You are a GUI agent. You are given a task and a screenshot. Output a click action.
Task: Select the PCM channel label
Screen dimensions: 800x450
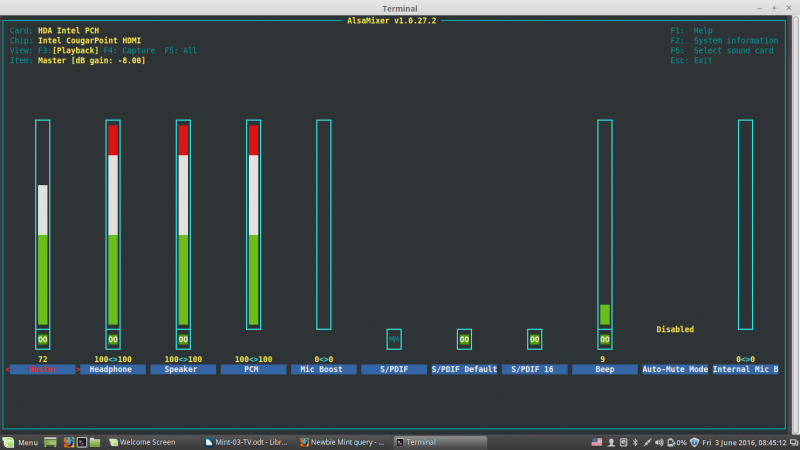coord(254,369)
